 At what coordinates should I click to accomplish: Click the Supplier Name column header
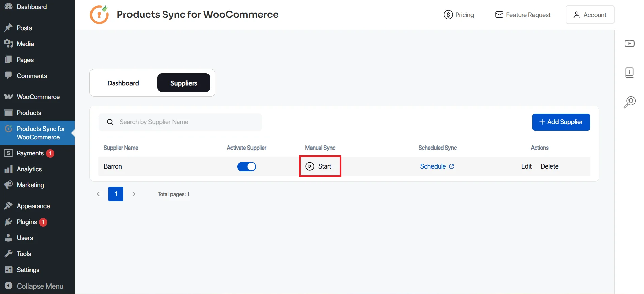coord(121,148)
